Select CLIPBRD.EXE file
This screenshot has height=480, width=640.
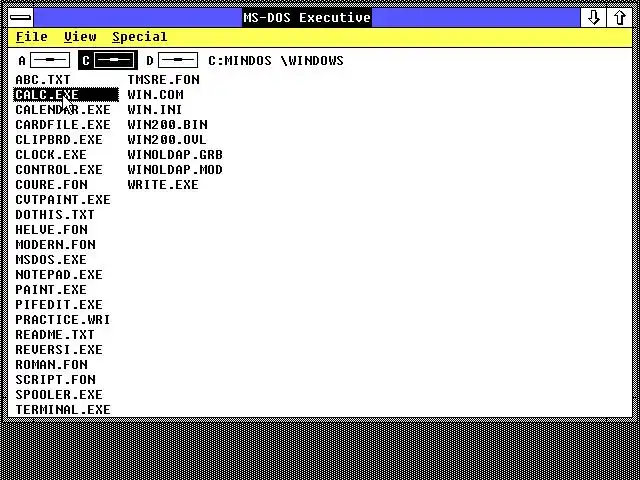click(59, 140)
